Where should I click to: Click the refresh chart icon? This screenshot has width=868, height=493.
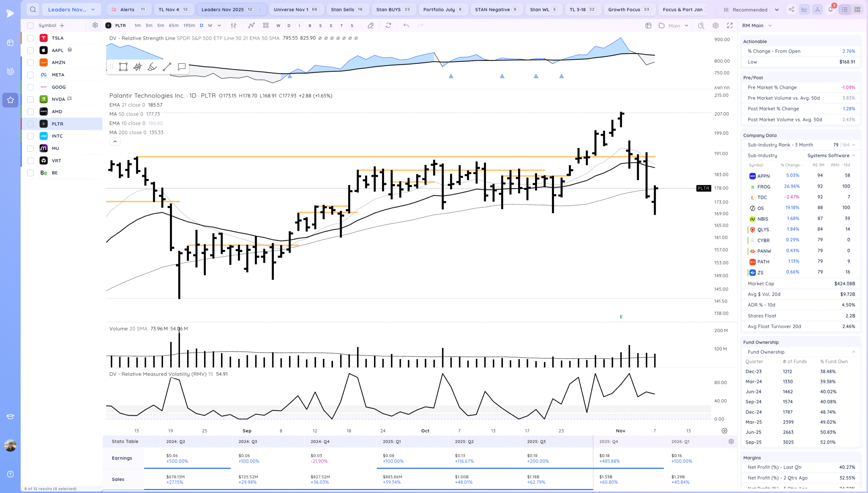(x=388, y=25)
